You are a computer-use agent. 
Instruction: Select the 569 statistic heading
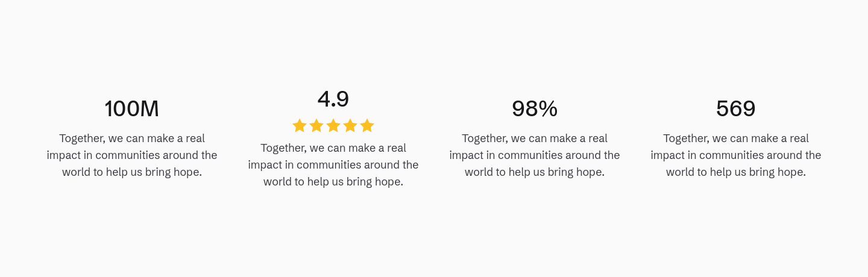coord(736,109)
